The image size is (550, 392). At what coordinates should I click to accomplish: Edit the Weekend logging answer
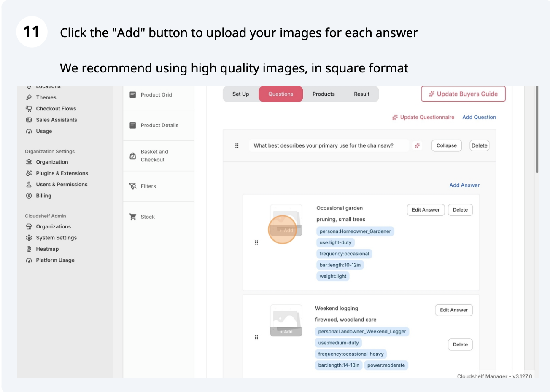(454, 310)
